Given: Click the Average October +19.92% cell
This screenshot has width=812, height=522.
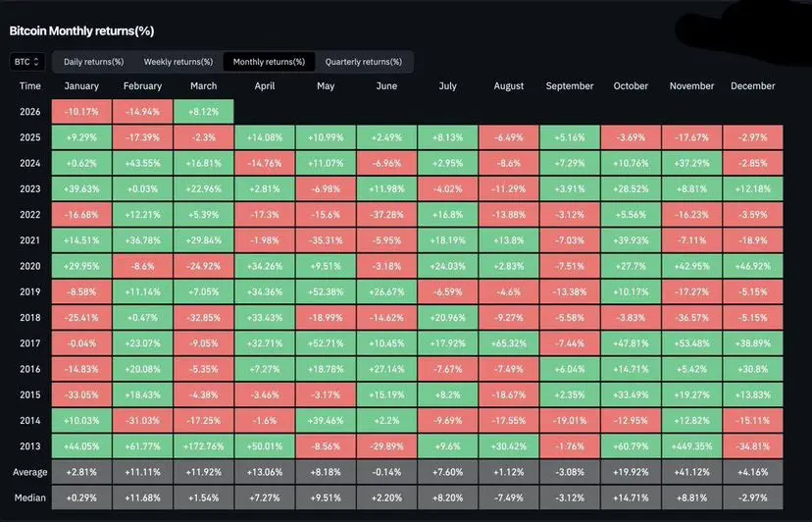Looking at the screenshot, I should [x=631, y=472].
